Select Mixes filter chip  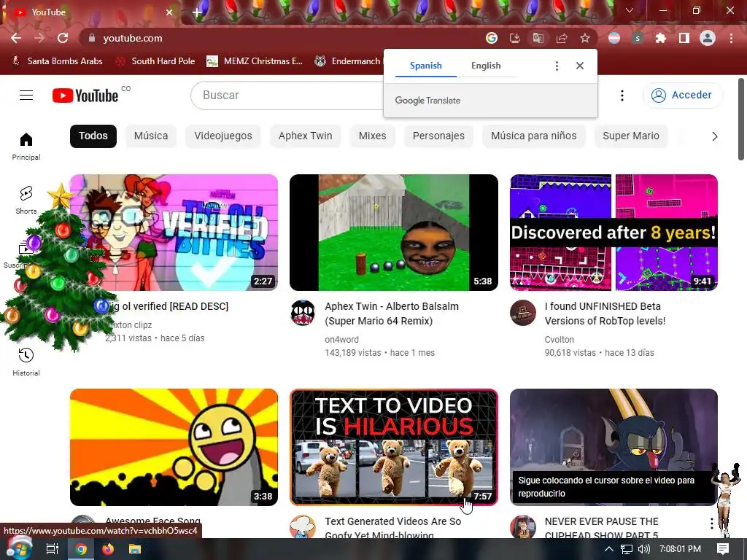point(373,136)
